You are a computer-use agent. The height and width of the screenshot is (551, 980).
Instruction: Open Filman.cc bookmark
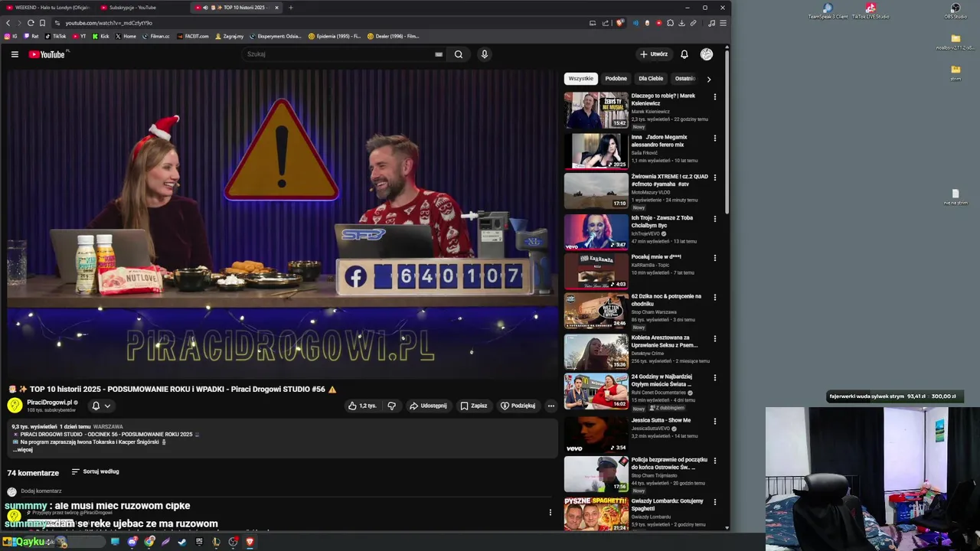(x=155, y=36)
